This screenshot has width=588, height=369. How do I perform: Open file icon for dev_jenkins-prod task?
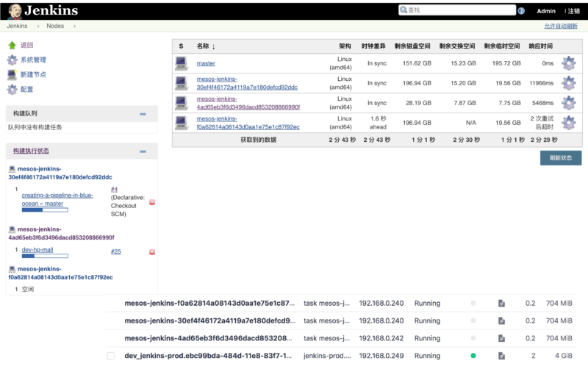click(501, 356)
